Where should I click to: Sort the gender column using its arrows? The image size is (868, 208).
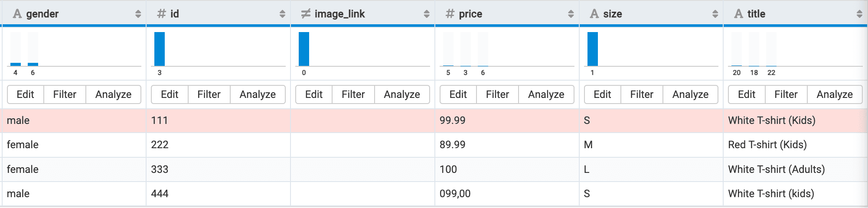(138, 14)
